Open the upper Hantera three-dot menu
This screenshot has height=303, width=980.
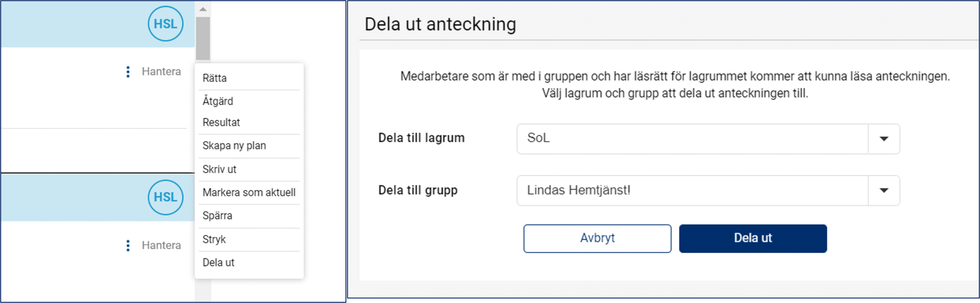click(x=128, y=72)
